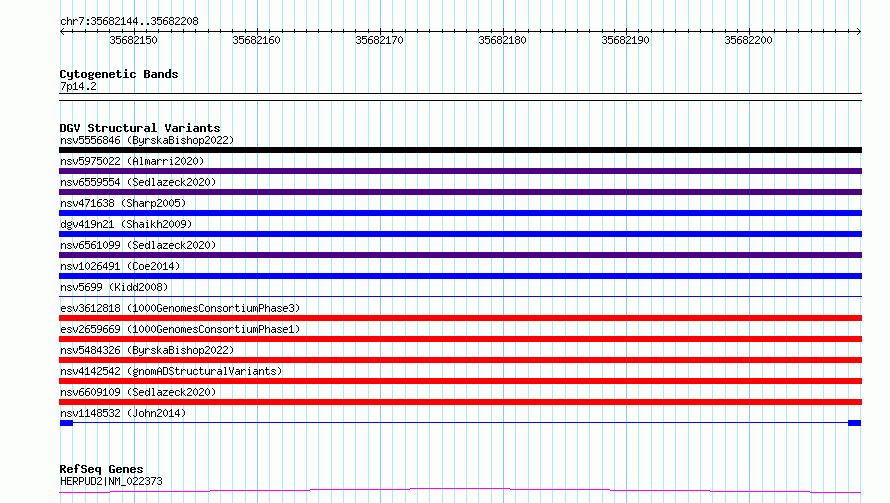
Task: Click the purple bar under nsv6561099
Action: tap(460, 255)
